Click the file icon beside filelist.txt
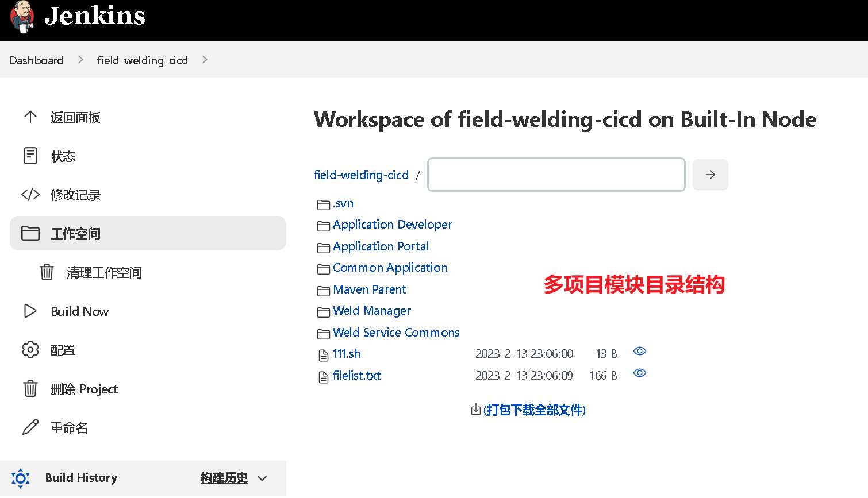This screenshot has width=868, height=498. pyautogui.click(x=324, y=377)
